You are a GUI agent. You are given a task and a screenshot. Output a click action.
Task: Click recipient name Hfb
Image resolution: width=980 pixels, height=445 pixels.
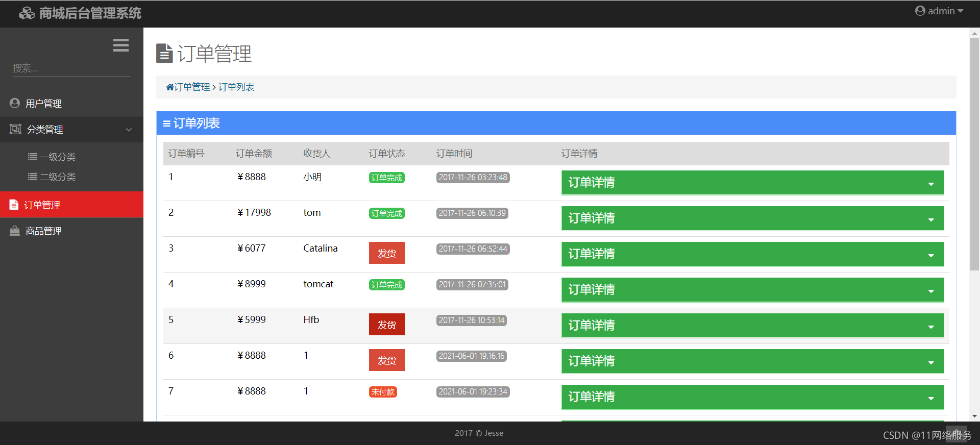point(311,320)
